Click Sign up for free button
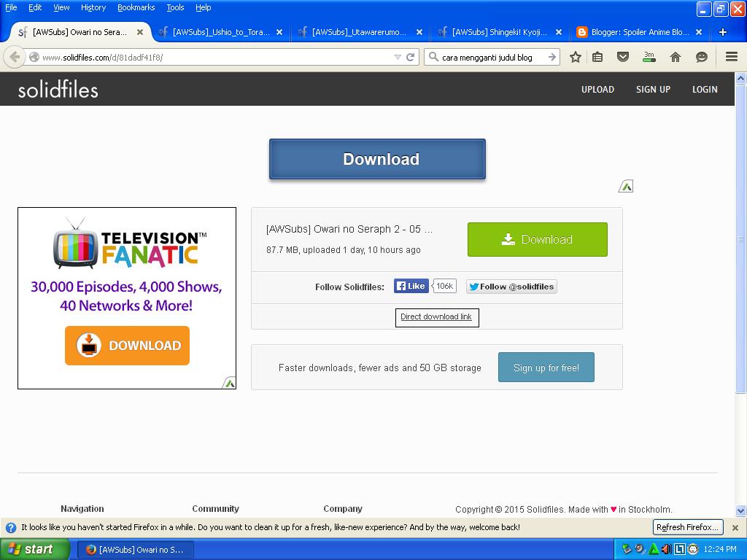 [546, 367]
